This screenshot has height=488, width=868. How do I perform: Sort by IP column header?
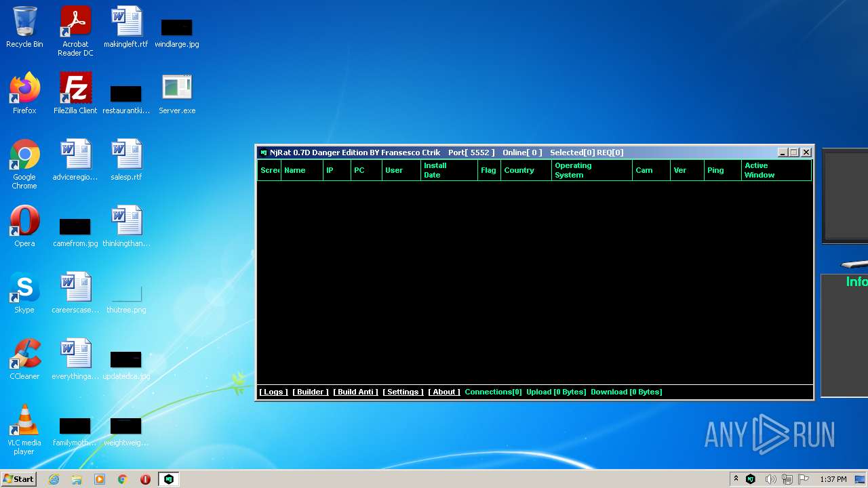(x=336, y=170)
